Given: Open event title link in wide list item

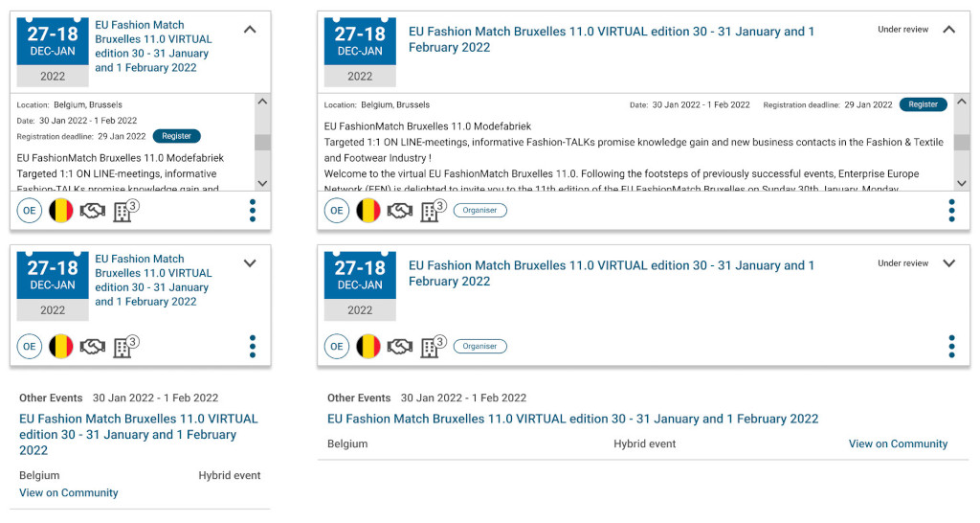Looking at the screenshot, I should coord(572,420).
